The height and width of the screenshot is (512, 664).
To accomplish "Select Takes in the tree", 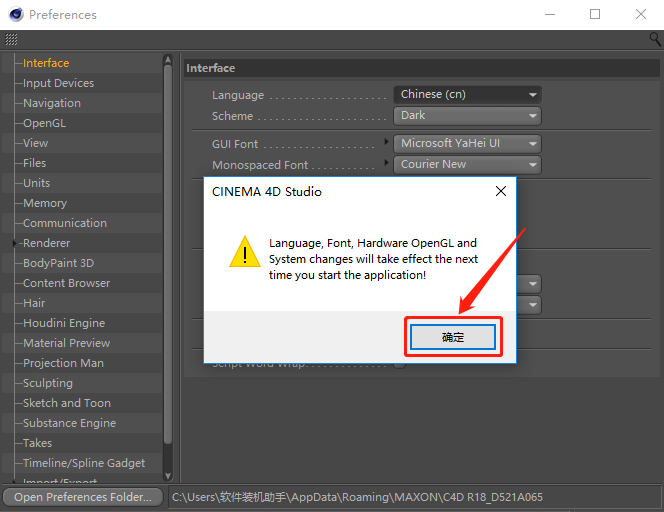I will [38, 443].
